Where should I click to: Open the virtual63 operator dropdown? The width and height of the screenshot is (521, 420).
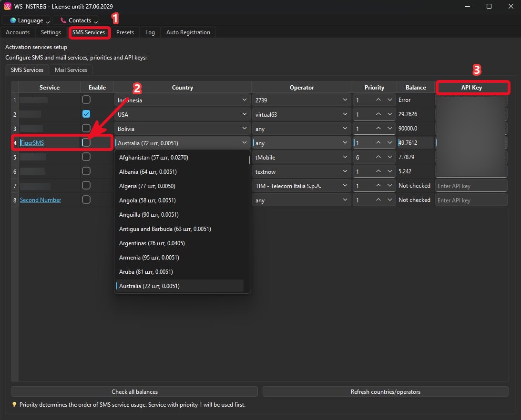coord(301,114)
